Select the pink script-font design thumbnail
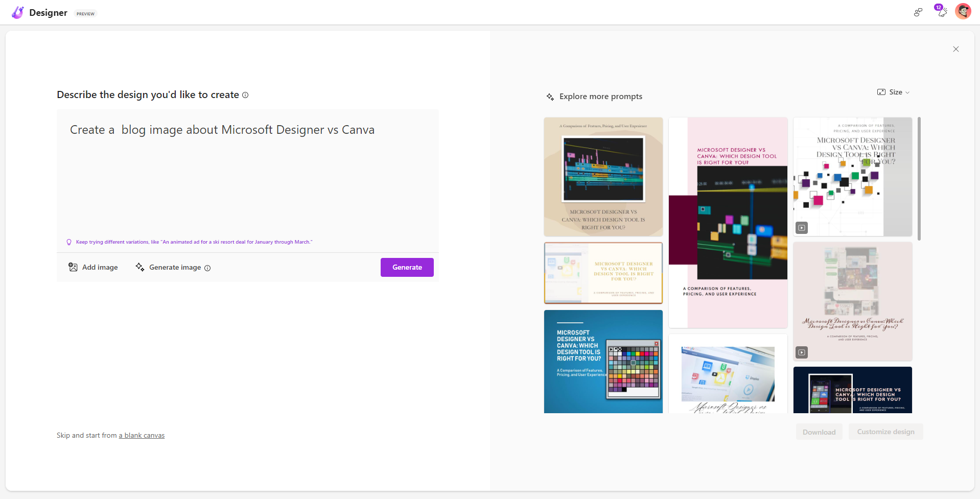 (x=853, y=301)
